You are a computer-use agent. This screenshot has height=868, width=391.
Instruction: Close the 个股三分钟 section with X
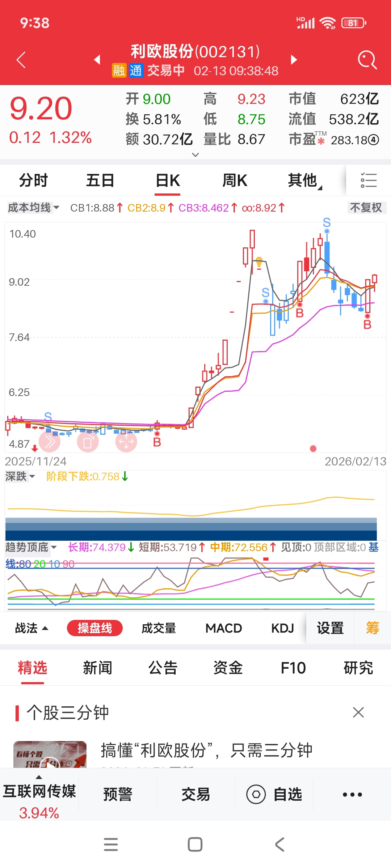click(x=358, y=712)
